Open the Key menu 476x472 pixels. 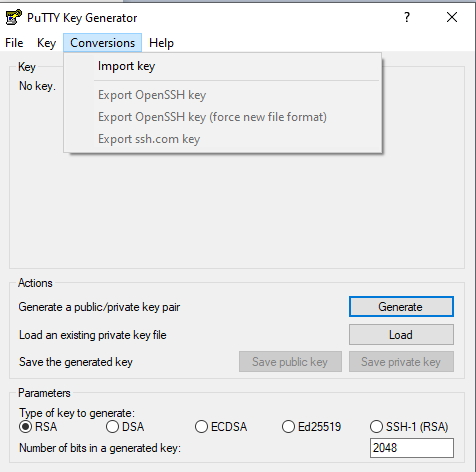click(46, 43)
